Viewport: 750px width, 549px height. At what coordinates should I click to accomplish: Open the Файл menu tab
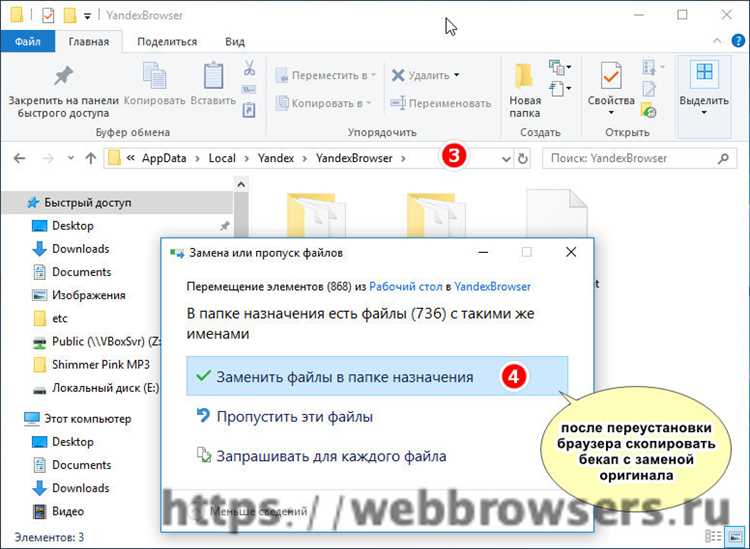(x=28, y=41)
